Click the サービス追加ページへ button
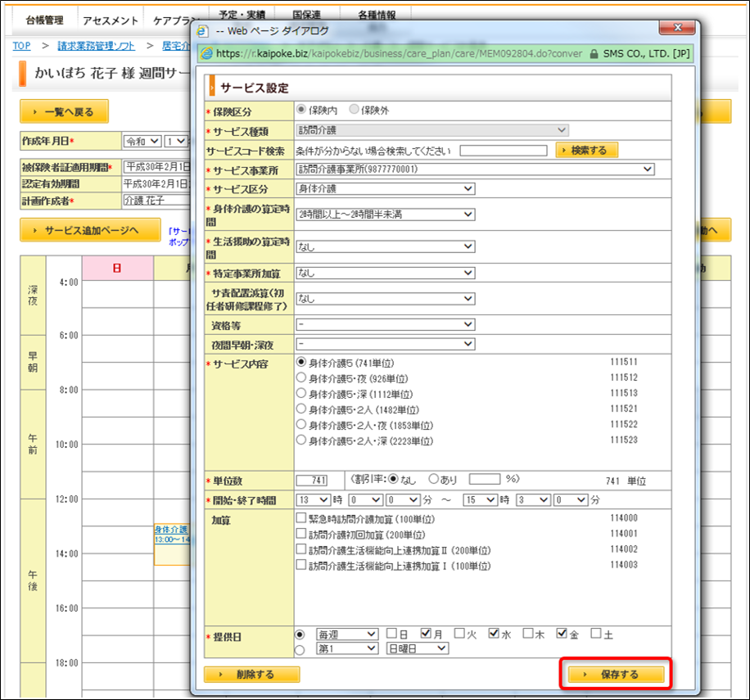 coord(90,230)
